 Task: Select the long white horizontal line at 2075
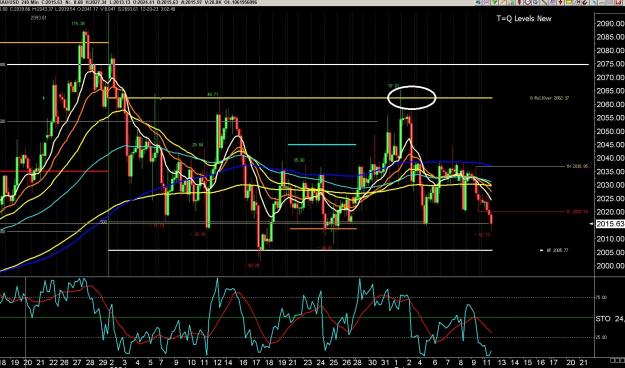[x=297, y=64]
